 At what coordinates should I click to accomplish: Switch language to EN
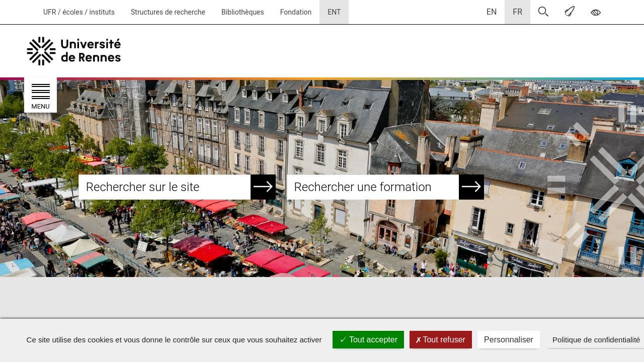coord(492,12)
